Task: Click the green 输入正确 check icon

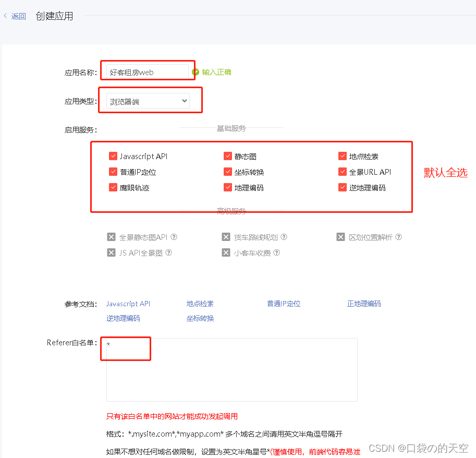Action: click(196, 72)
